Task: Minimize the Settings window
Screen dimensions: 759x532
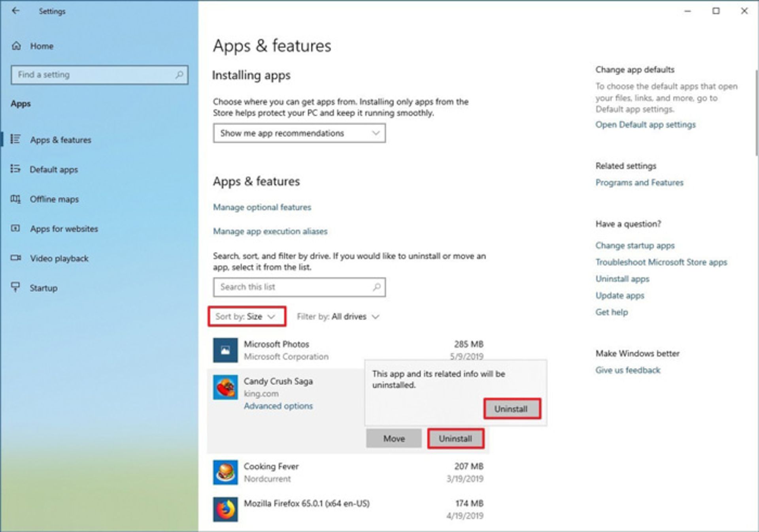Action: point(688,11)
